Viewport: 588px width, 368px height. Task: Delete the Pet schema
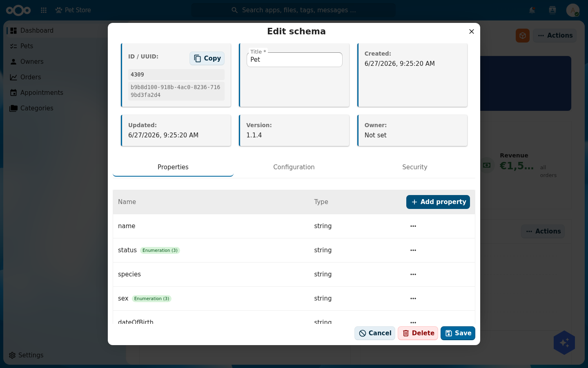418,333
